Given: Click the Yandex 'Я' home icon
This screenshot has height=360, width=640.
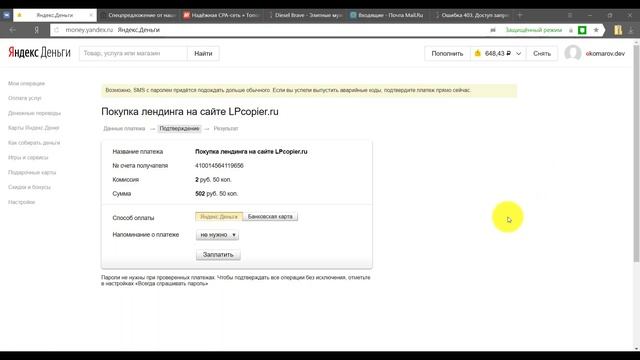Looking at the screenshot, I should 36,30.
